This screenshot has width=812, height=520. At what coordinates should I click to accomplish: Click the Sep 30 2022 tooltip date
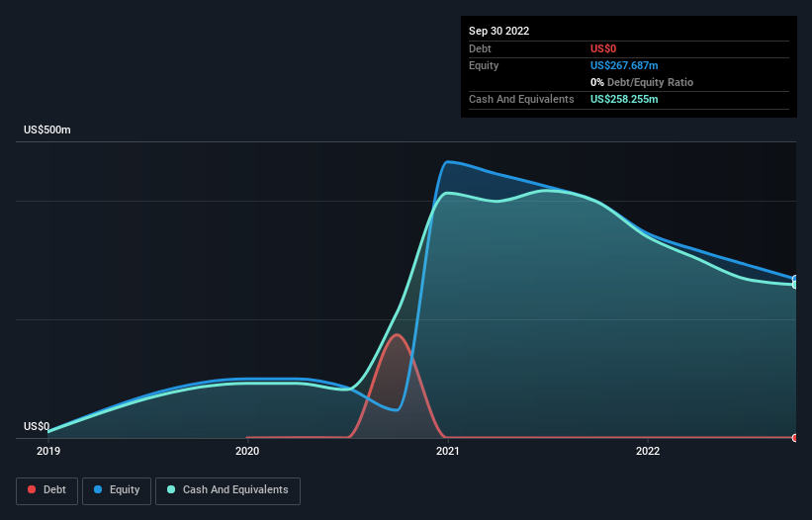(498, 31)
